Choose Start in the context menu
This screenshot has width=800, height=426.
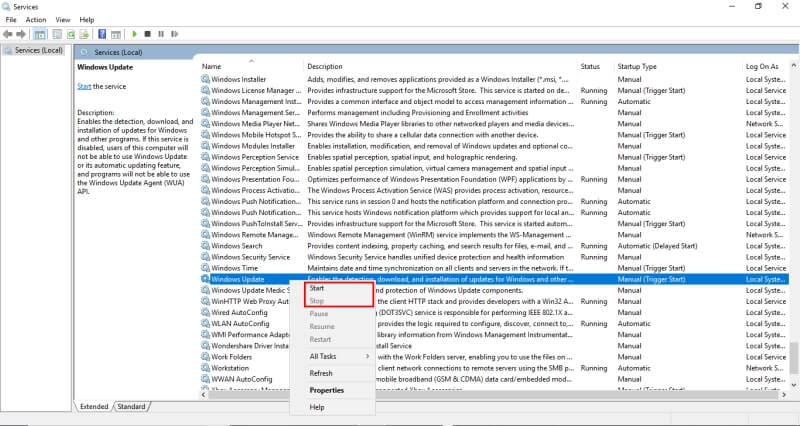click(x=317, y=288)
